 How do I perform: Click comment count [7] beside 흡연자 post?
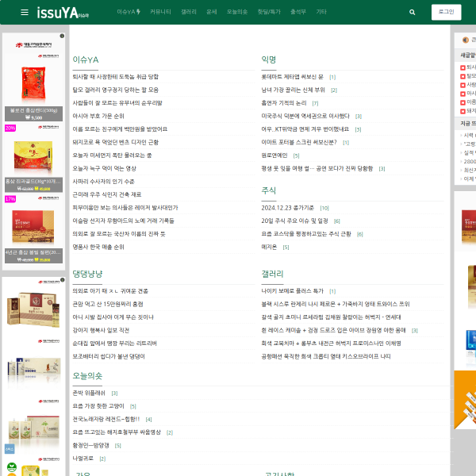[316, 103]
